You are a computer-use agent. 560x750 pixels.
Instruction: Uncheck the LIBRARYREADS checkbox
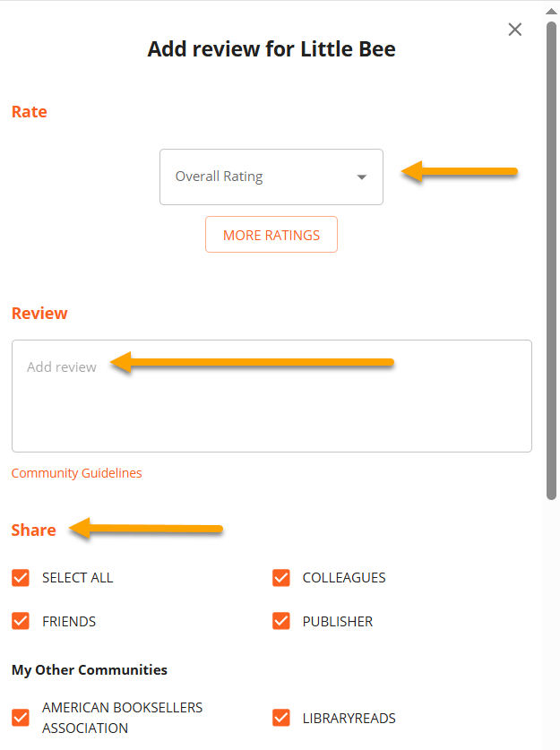pos(281,718)
